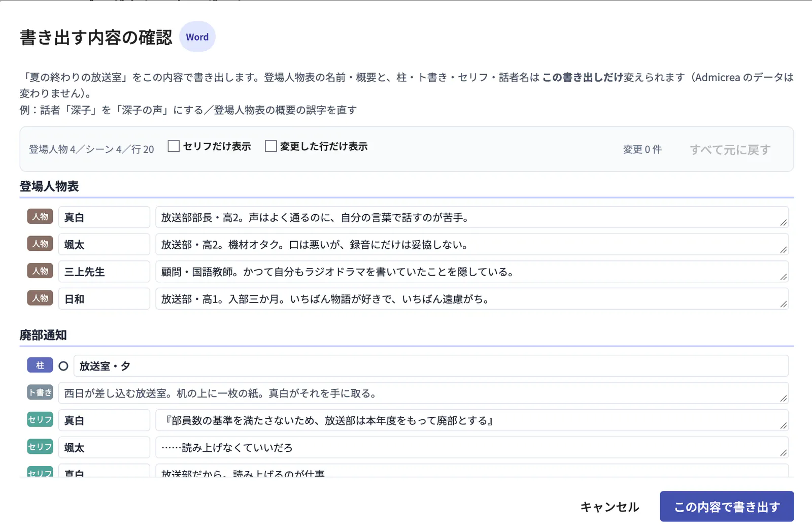This screenshot has height=531, width=812.
Task: Click the 人物 tag beside 真白
Action: pyautogui.click(x=40, y=217)
